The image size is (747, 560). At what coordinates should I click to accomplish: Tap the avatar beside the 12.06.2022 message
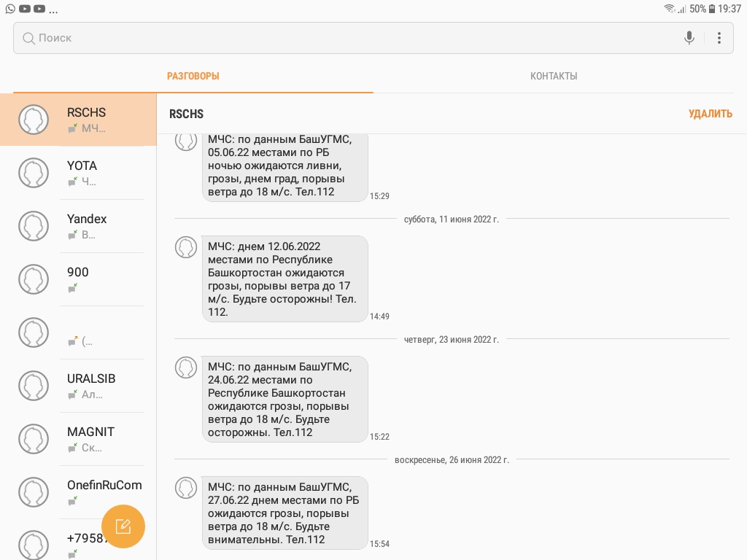click(x=186, y=247)
